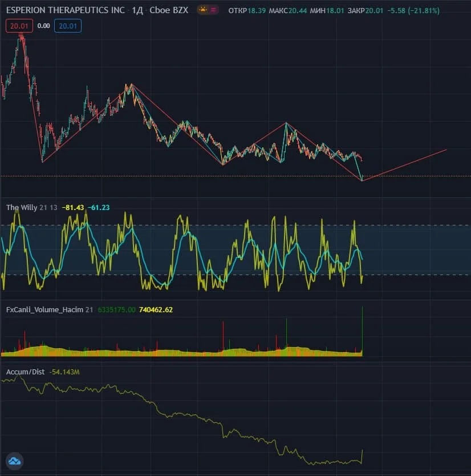471x476 pixels.
Task: Click the ОТКР 18.39 open value
Action: (x=247, y=11)
